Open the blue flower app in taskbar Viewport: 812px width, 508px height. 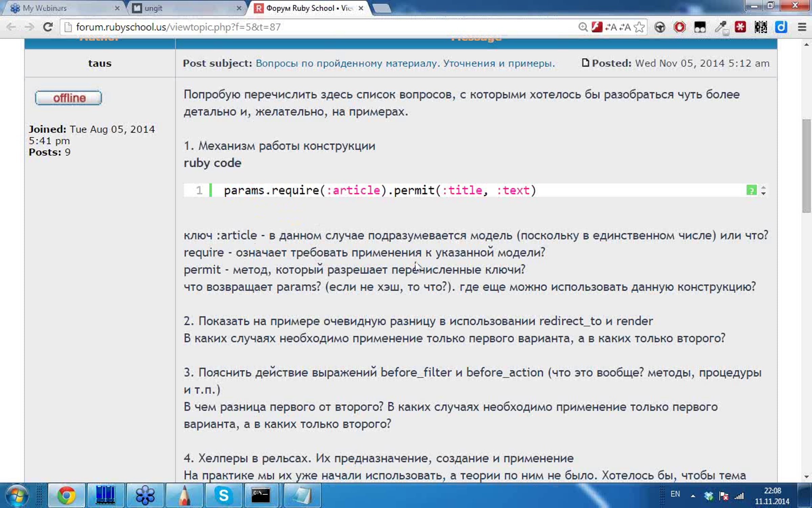coord(145,496)
